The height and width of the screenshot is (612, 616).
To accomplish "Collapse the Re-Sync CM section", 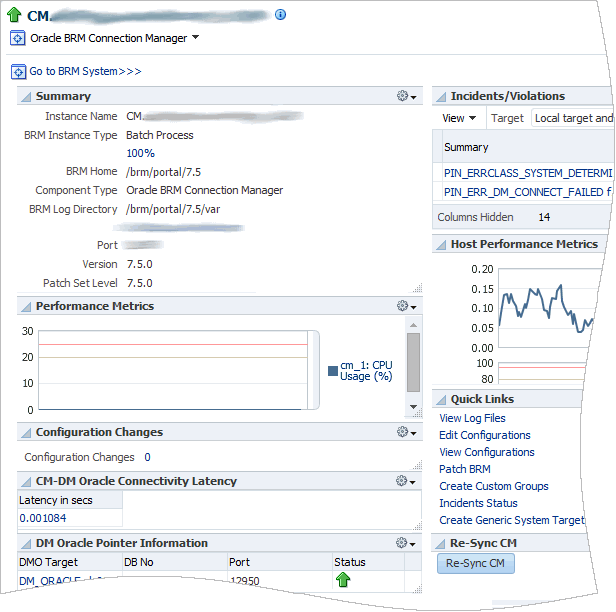I will [x=440, y=544].
